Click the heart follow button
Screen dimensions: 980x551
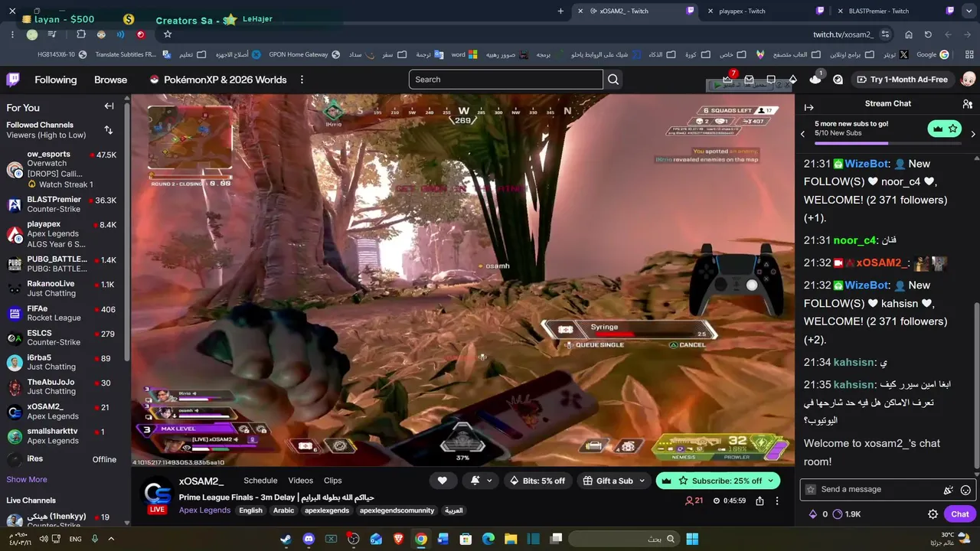(443, 481)
